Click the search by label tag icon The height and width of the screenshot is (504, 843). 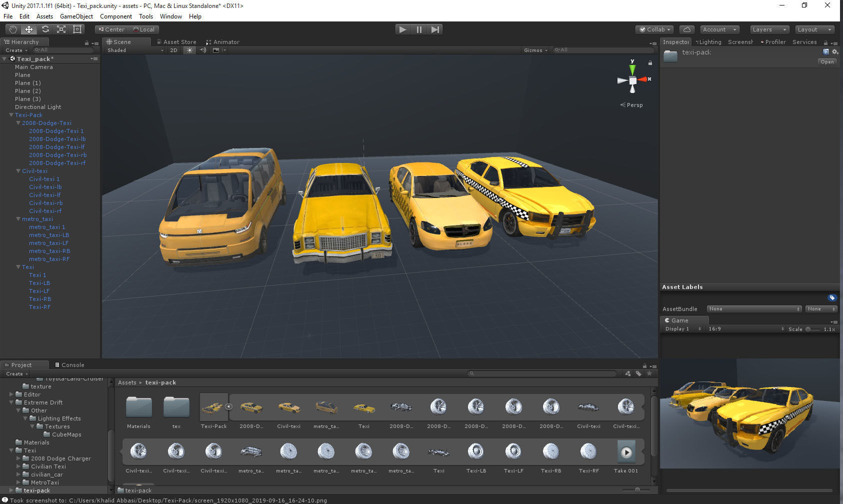pyautogui.click(x=638, y=373)
